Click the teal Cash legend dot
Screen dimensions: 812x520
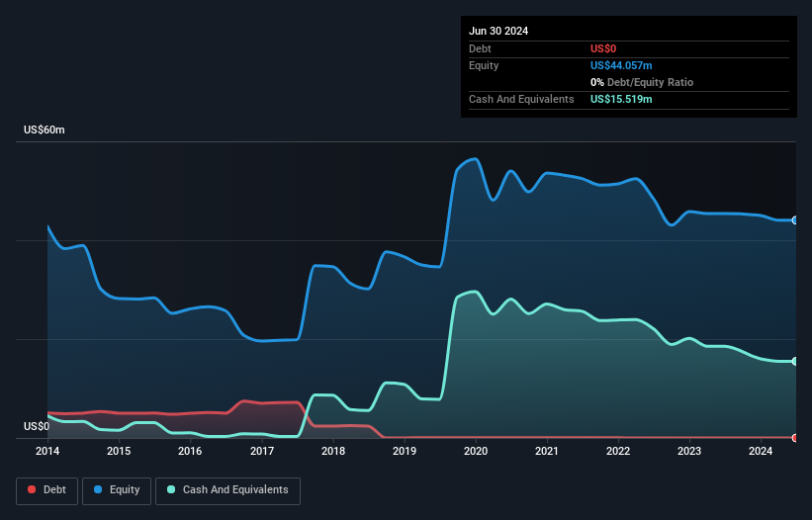coord(171,489)
